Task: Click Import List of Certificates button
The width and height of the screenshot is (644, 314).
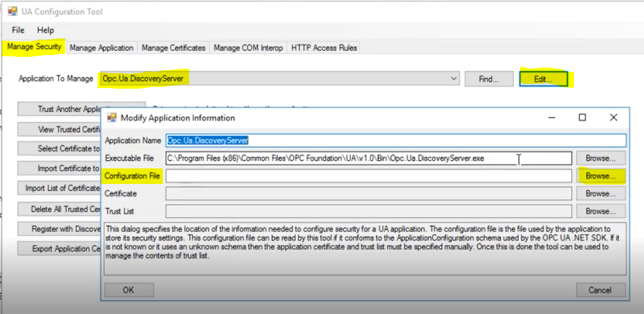Action: point(60,188)
